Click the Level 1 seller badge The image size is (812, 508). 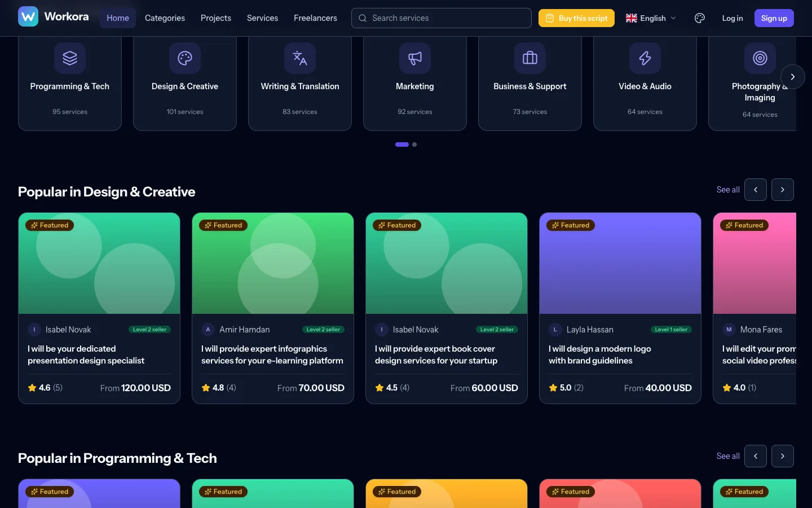(x=671, y=330)
